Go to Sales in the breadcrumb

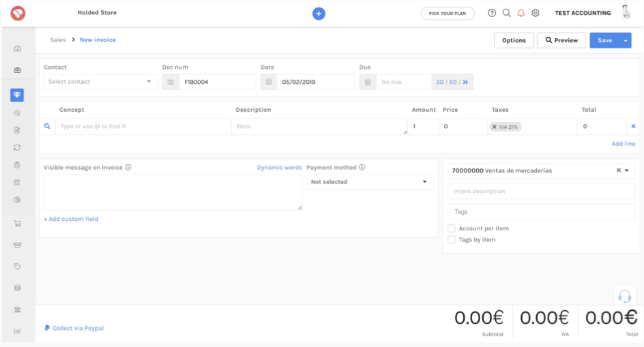pos(58,40)
